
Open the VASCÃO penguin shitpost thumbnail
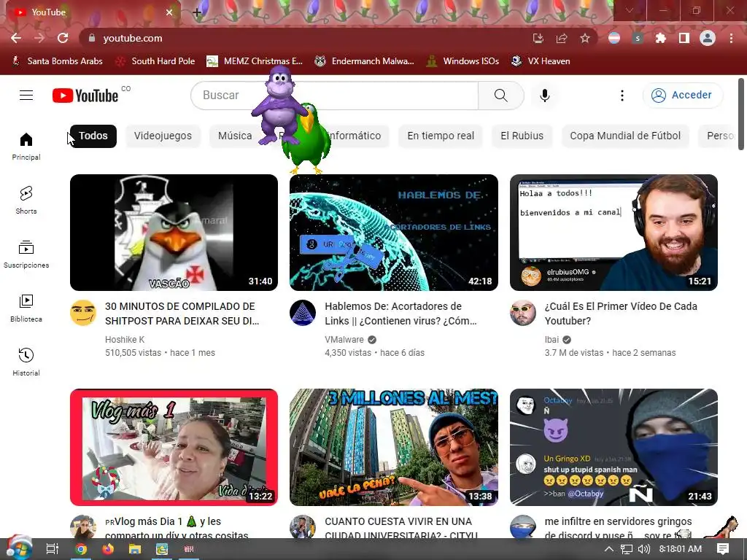(x=174, y=233)
